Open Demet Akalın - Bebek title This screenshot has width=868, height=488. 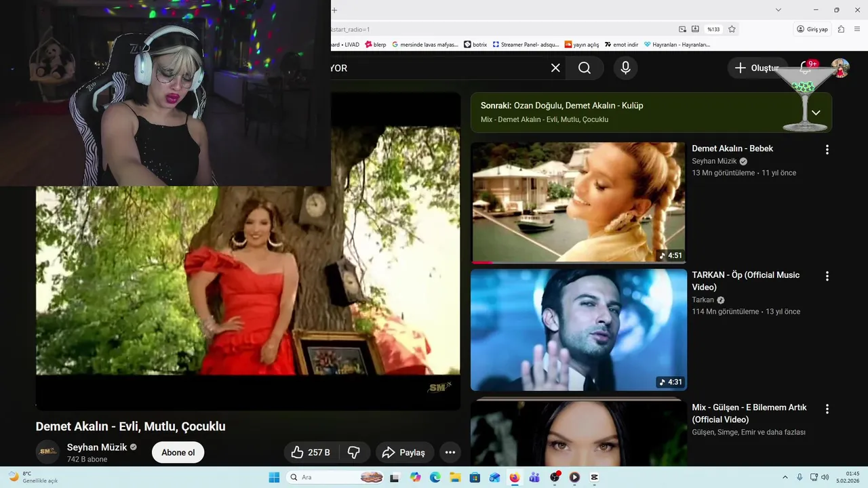pyautogui.click(x=732, y=148)
